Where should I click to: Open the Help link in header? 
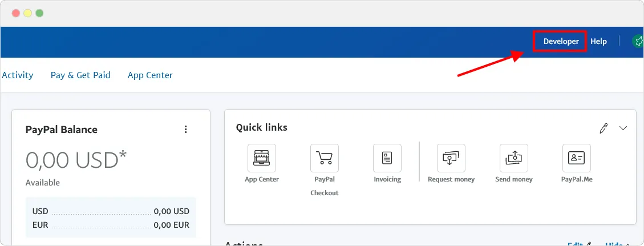coord(598,42)
